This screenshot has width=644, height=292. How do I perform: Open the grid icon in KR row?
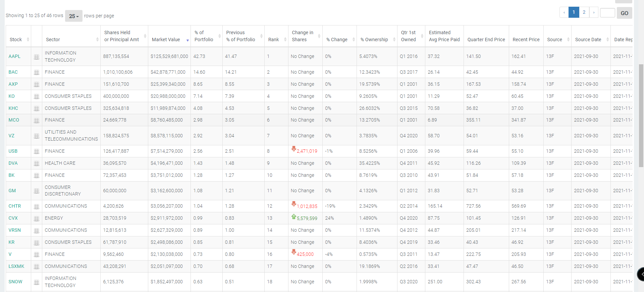click(37, 243)
